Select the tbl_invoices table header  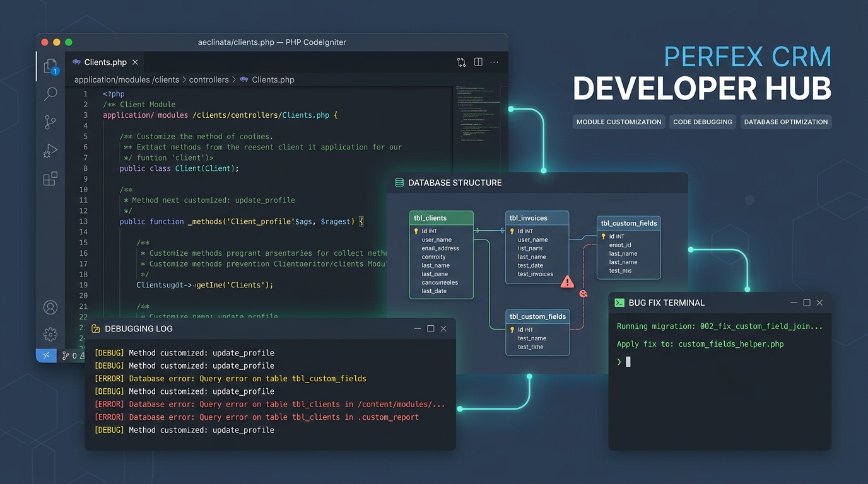537,218
